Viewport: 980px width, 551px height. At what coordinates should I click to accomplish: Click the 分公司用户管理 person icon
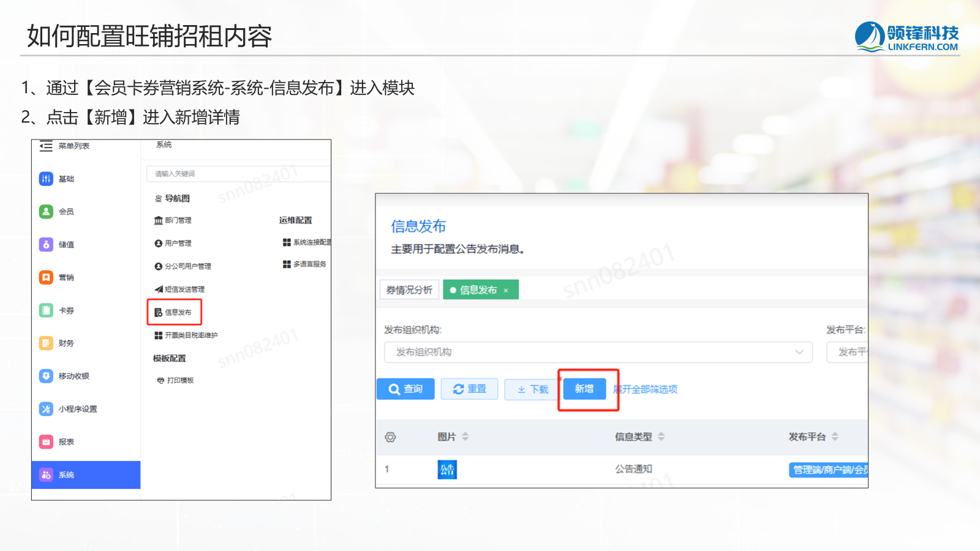159,266
